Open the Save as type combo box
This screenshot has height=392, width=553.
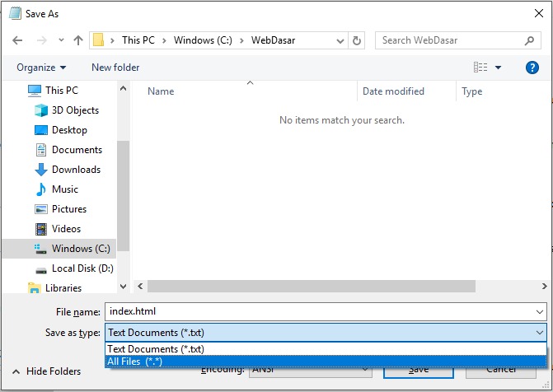pyautogui.click(x=325, y=333)
